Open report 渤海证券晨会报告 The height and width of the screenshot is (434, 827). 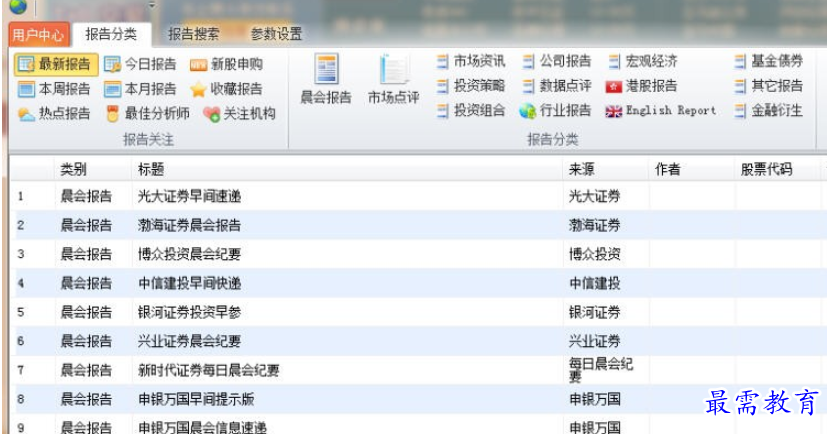pyautogui.click(x=189, y=225)
